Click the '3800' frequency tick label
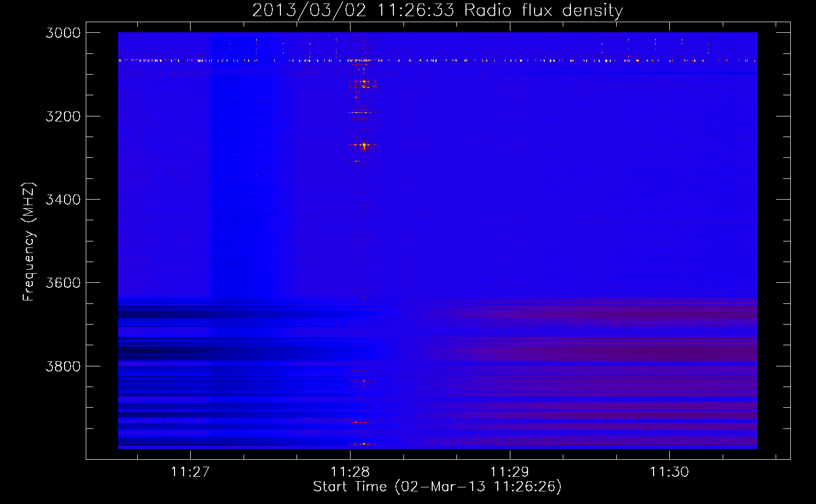 click(63, 366)
